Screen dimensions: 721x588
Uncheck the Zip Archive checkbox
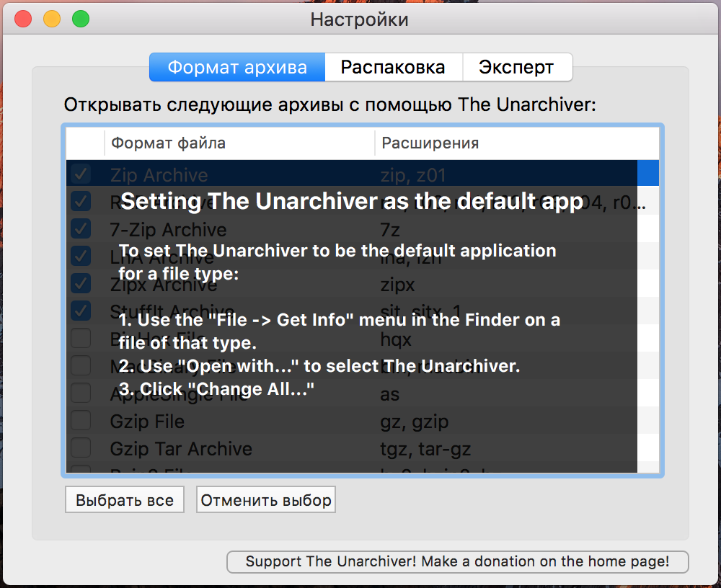81,174
